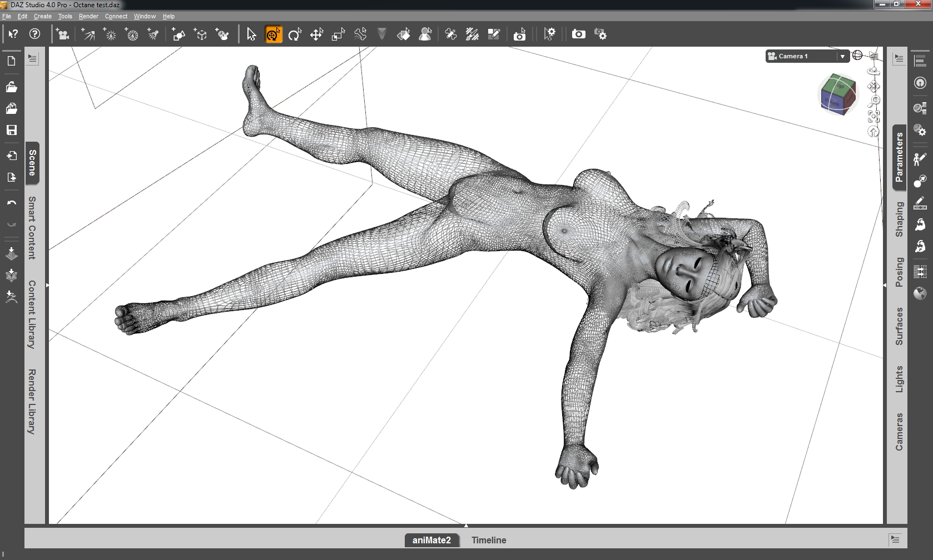Screen dimensions: 933x560
Task: Open the Posing tab
Action: [900, 272]
